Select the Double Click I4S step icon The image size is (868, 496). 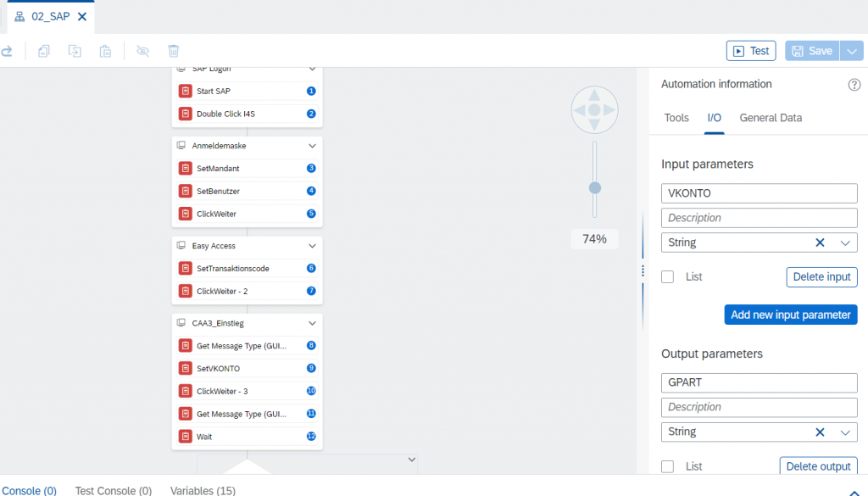click(186, 114)
